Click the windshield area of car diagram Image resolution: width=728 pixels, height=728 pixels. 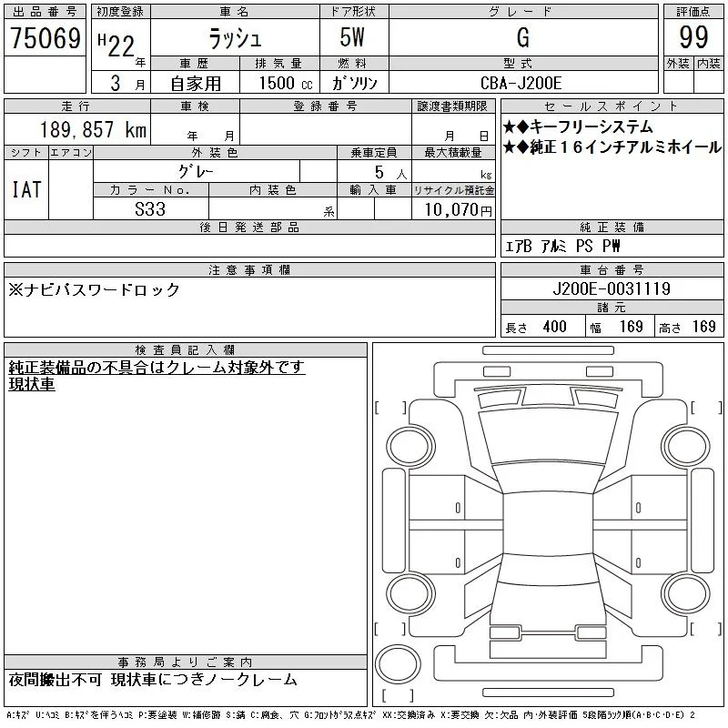pyautogui.click(x=548, y=437)
